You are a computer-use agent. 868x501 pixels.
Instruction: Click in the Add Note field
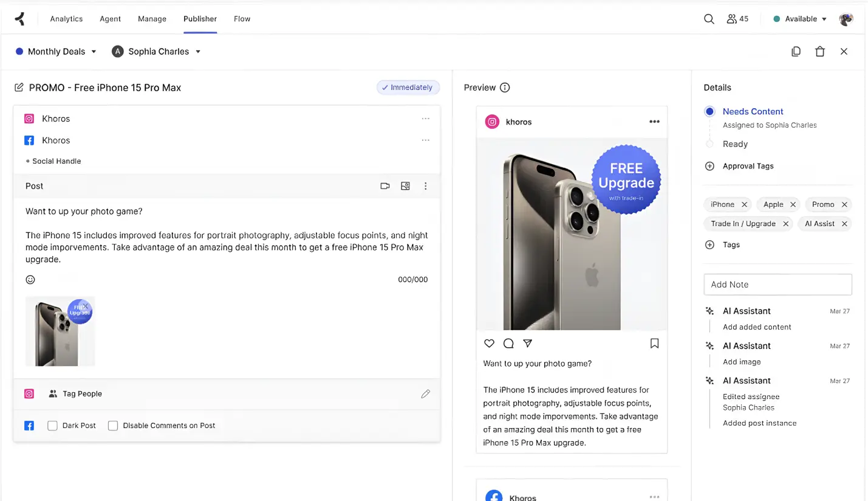coord(777,285)
